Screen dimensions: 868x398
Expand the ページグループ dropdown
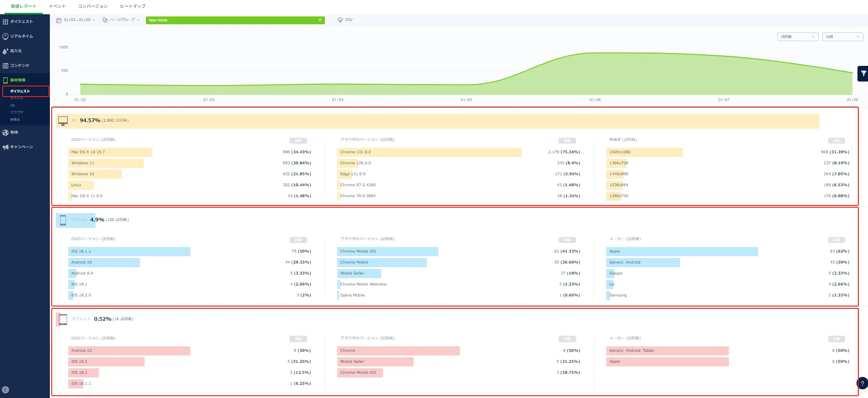point(121,20)
